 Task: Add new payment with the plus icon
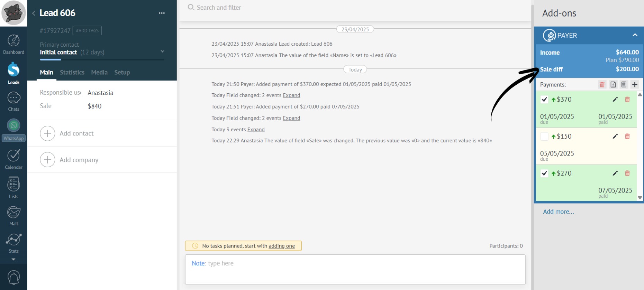[x=635, y=85]
